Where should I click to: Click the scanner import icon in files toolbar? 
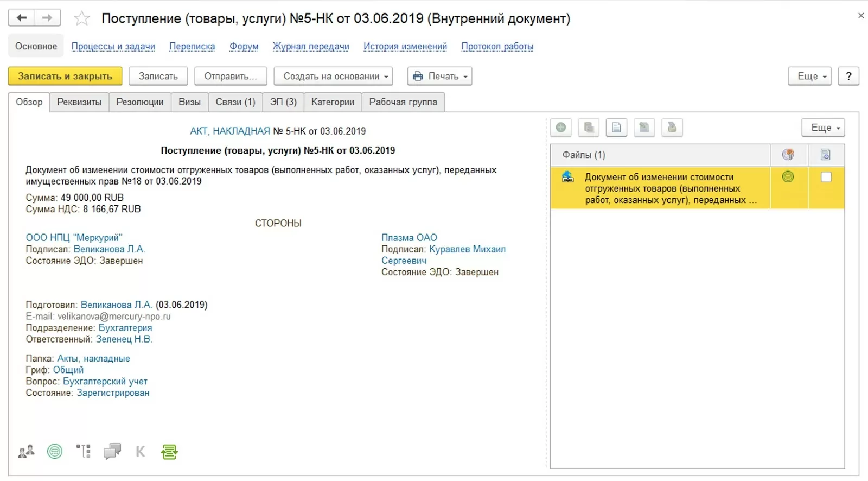coord(672,128)
